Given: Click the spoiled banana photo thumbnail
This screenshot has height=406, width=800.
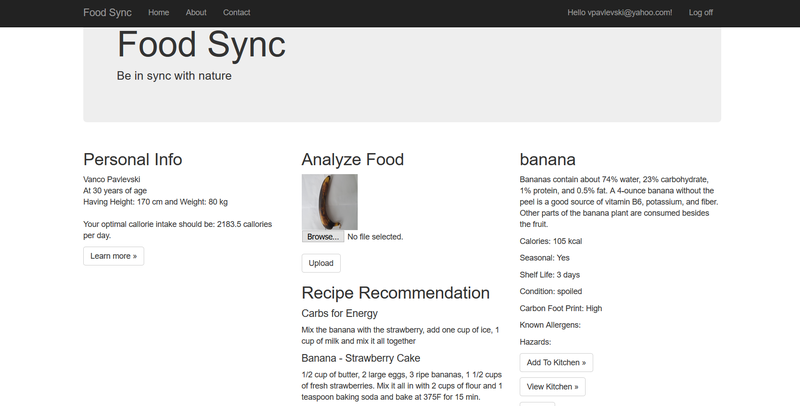Looking at the screenshot, I should click(x=329, y=201).
